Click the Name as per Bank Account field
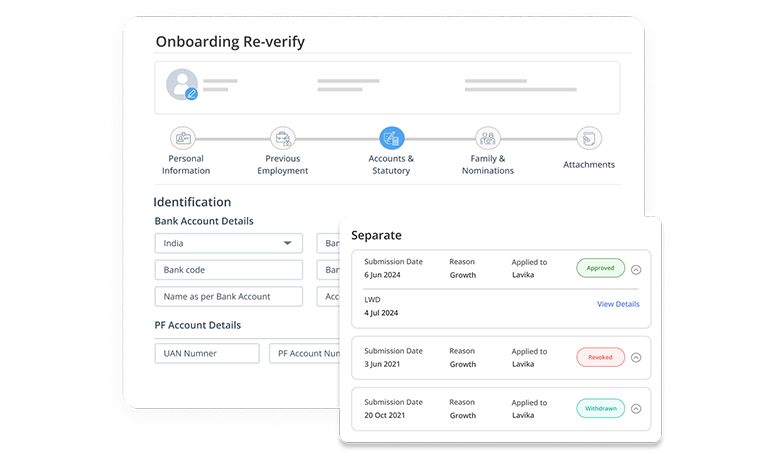Screen dimensions: 770x465 pos(228,297)
